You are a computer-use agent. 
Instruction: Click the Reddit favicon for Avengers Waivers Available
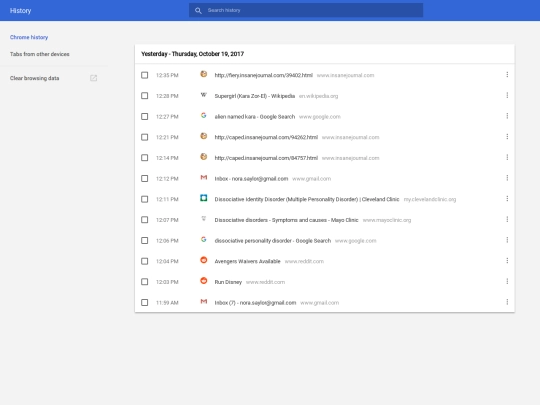tap(204, 260)
